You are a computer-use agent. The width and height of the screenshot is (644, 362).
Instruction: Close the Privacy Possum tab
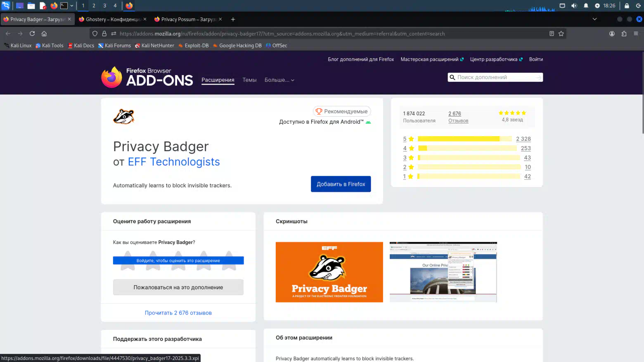pyautogui.click(x=220, y=19)
